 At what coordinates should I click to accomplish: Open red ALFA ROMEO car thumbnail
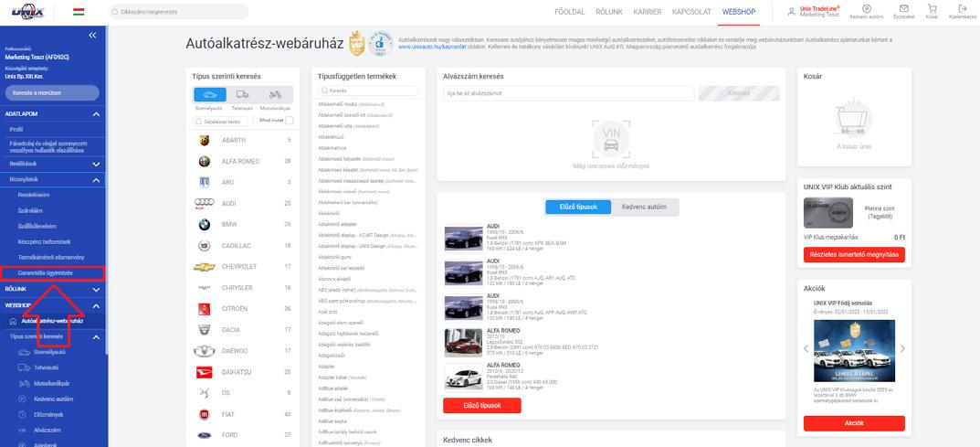463,343
